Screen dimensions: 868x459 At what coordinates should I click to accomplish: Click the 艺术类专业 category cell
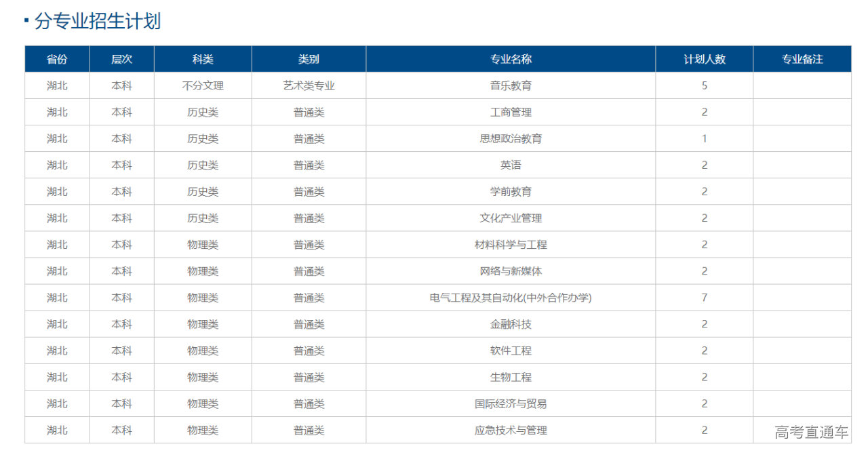309,86
